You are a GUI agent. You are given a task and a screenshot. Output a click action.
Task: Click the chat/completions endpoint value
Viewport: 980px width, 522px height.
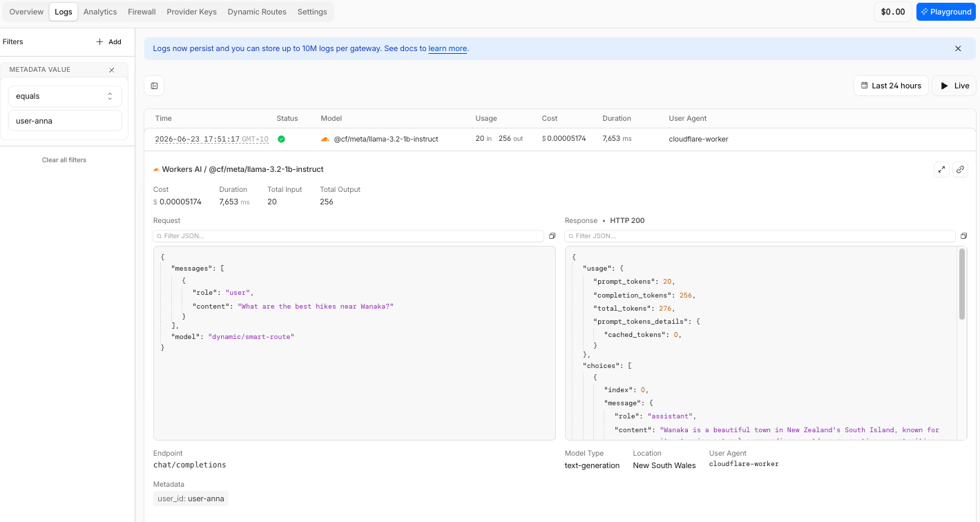[x=190, y=465]
